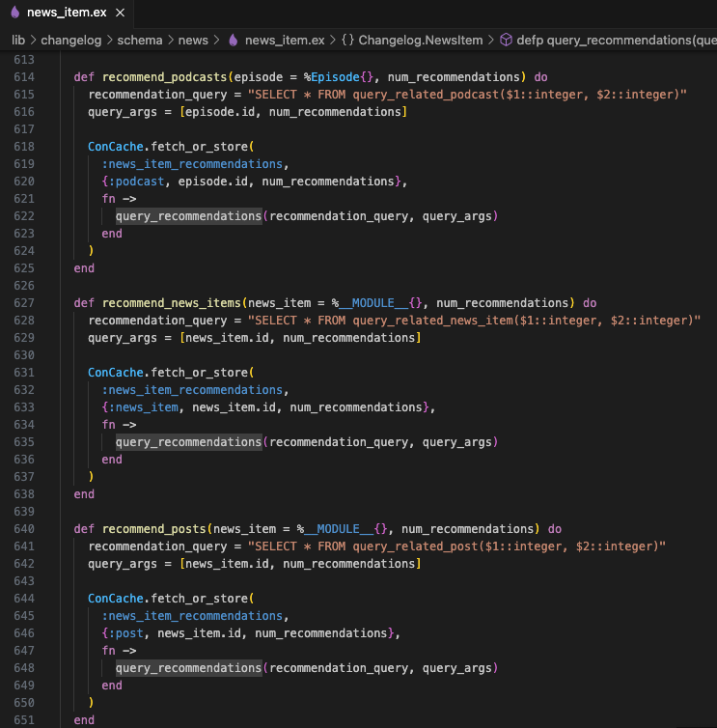Click the Elixir icon in breadcrumb
The height and width of the screenshot is (728, 717).
point(233,41)
